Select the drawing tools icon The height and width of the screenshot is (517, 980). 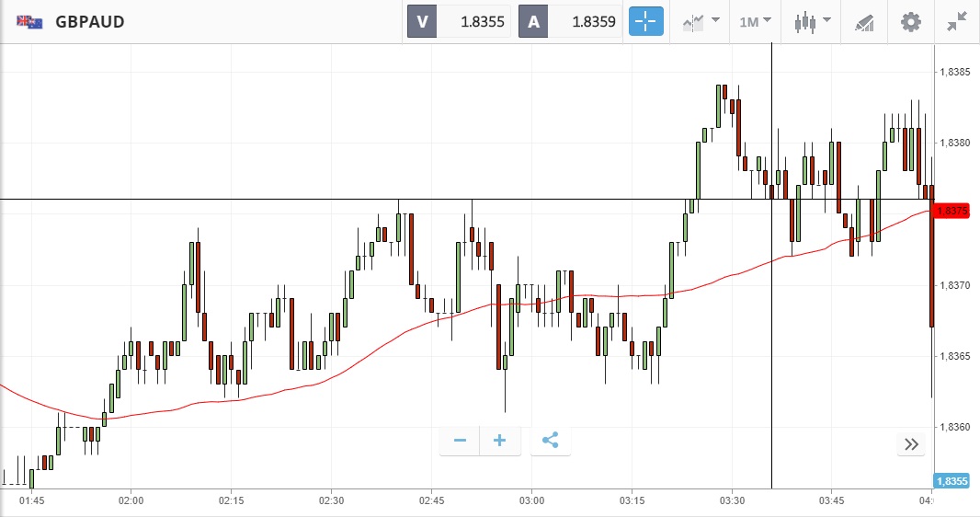click(x=864, y=21)
